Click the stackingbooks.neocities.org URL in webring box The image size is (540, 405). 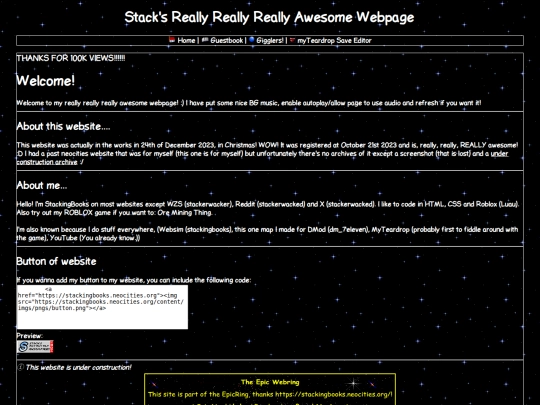[333, 394]
